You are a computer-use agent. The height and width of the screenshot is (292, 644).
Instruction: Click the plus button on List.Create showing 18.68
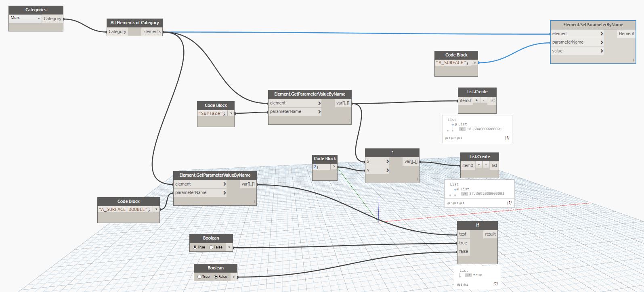tap(476, 100)
